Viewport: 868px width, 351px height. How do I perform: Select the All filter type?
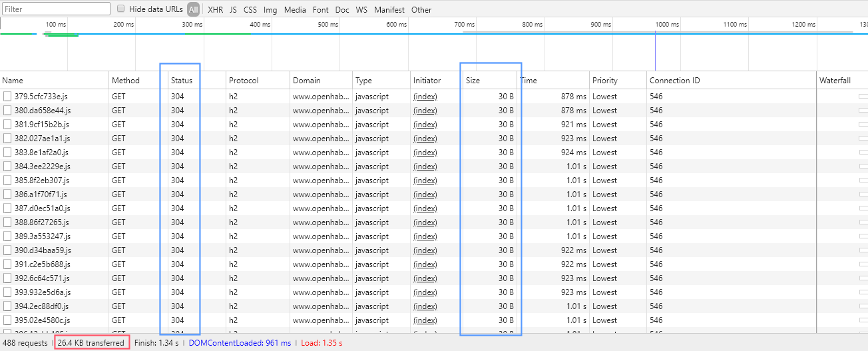click(x=193, y=9)
